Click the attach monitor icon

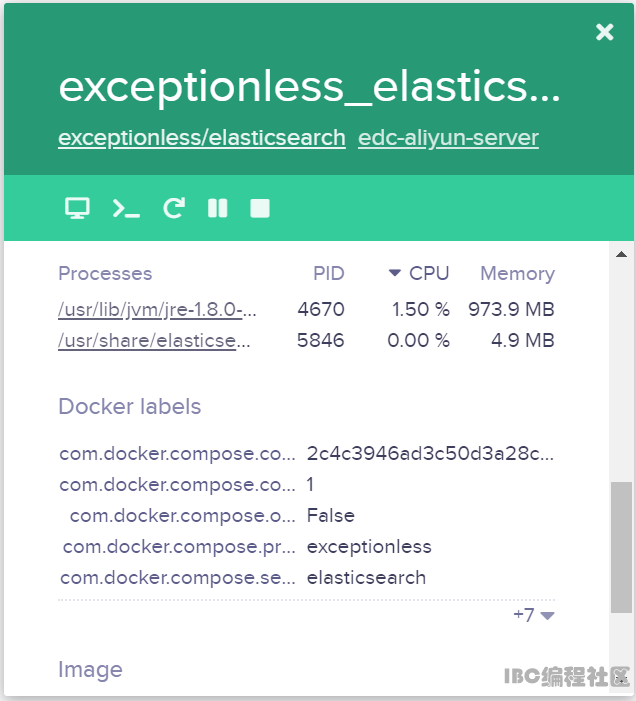pyautogui.click(x=77, y=208)
